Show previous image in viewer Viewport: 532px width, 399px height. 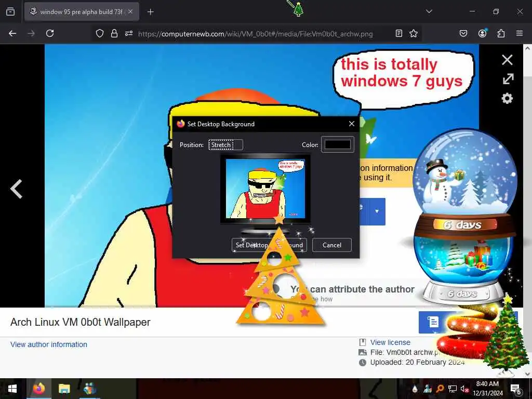pyautogui.click(x=16, y=189)
